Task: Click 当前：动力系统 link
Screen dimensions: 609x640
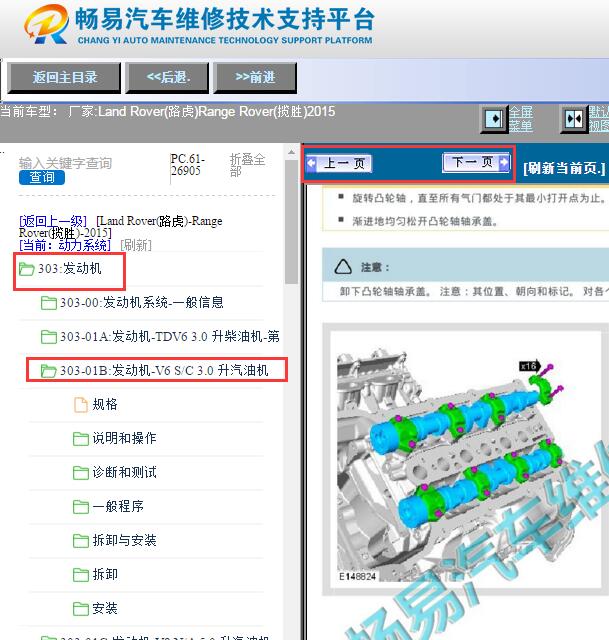Action: [x=65, y=245]
